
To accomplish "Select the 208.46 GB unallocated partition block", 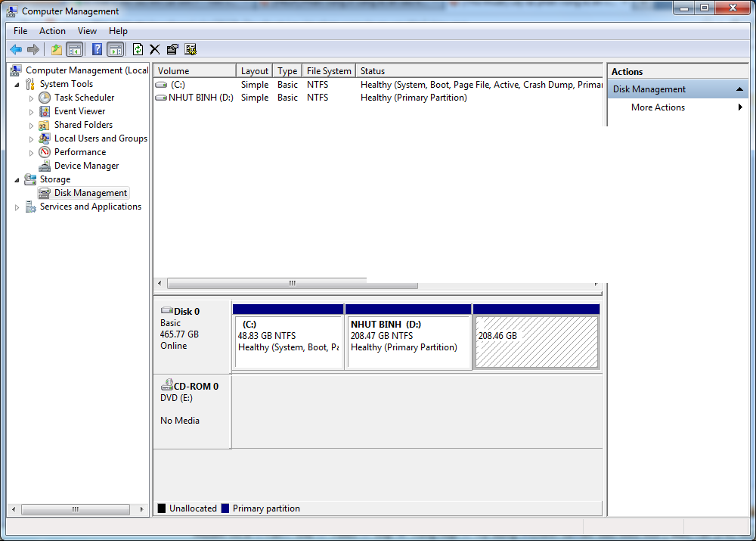I will tap(536, 343).
